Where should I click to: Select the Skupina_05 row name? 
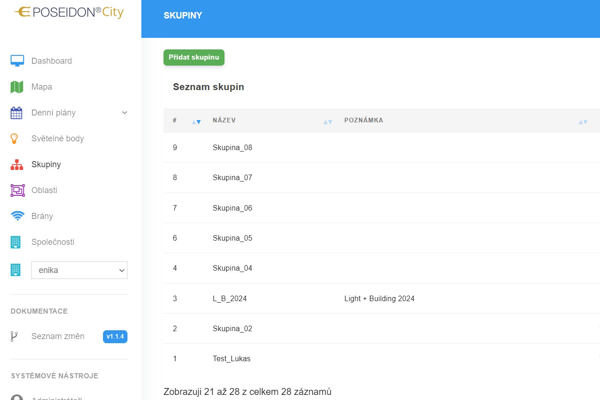pos(232,238)
